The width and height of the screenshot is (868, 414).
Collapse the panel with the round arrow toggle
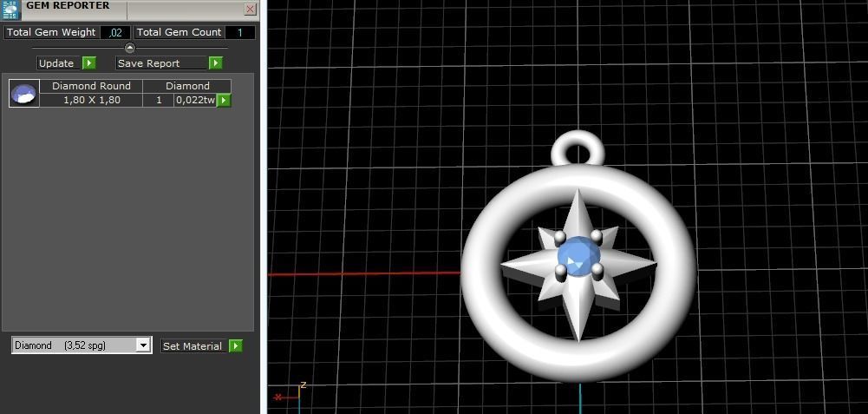[x=129, y=48]
